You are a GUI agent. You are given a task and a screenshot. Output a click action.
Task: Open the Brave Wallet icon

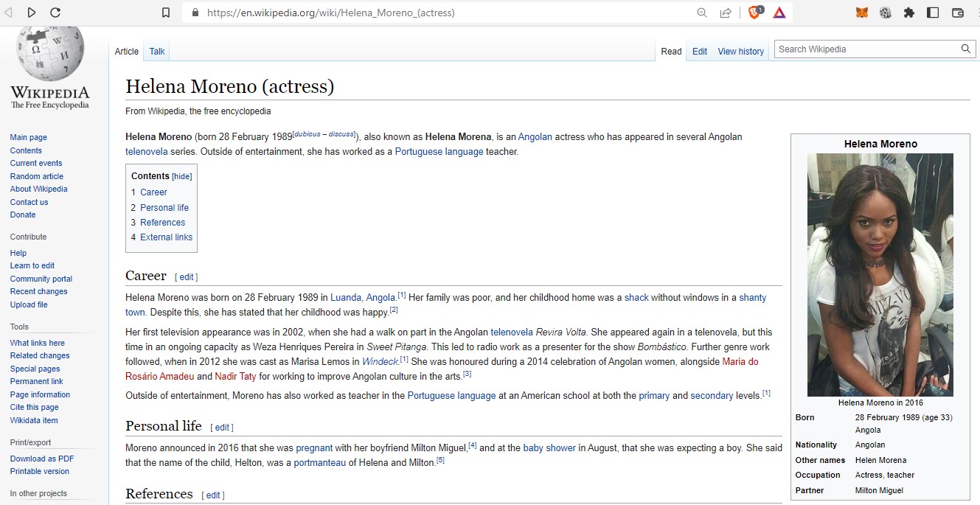pos(958,13)
